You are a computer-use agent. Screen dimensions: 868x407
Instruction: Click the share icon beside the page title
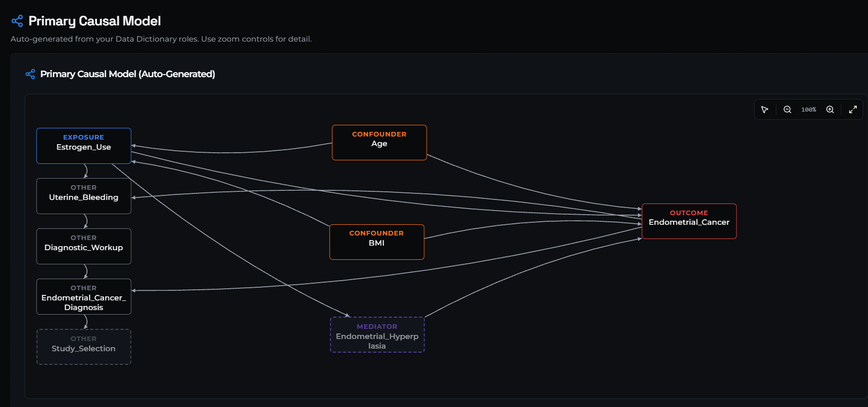17,21
